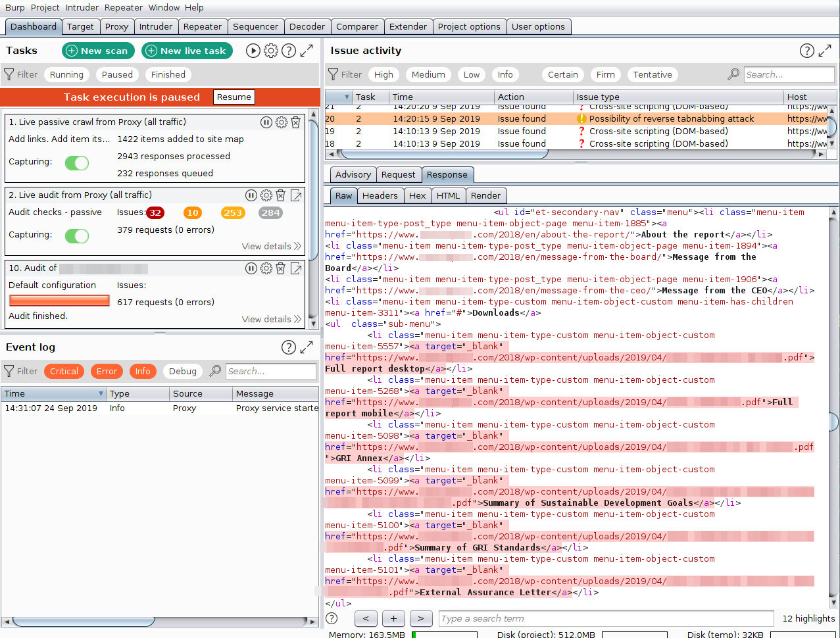The width and height of the screenshot is (840, 638).
Task: Click the Event log search magnifier
Action: pyautogui.click(x=214, y=371)
